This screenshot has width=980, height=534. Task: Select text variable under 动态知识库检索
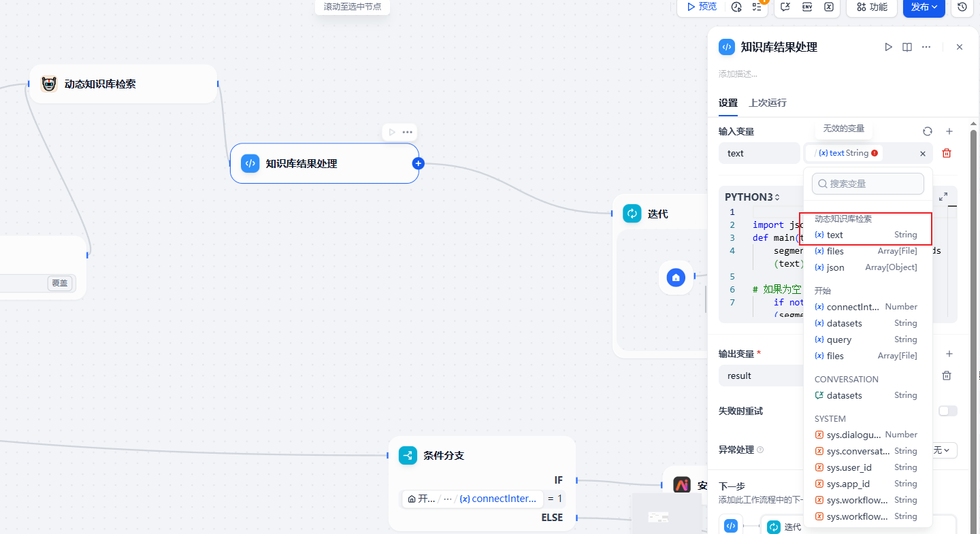[865, 235]
